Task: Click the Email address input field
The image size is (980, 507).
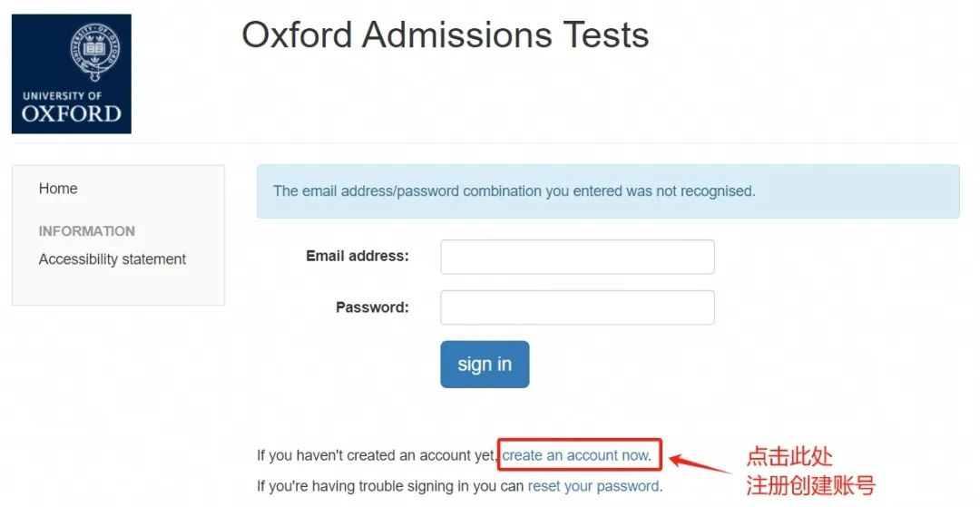Action: 577,257
